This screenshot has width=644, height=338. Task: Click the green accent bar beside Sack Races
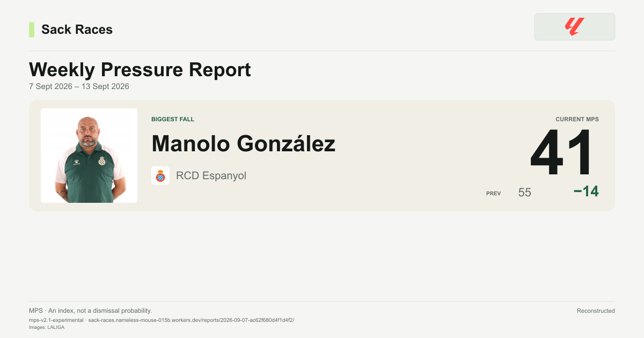[32, 30]
